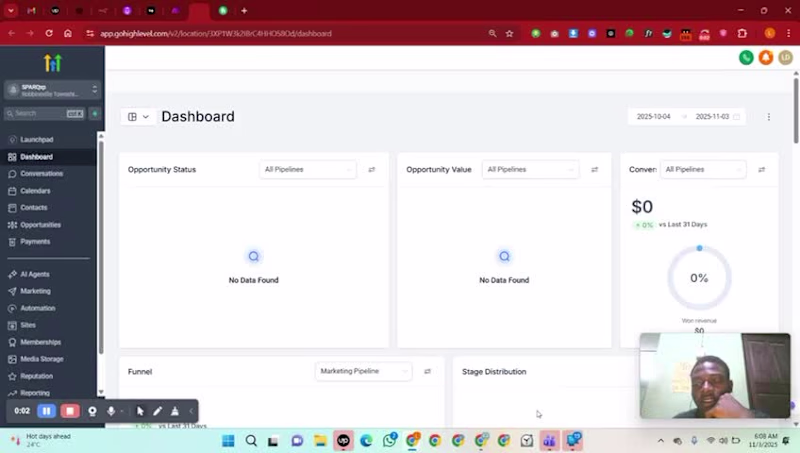Click the AI Agents sidebar icon

click(12, 274)
